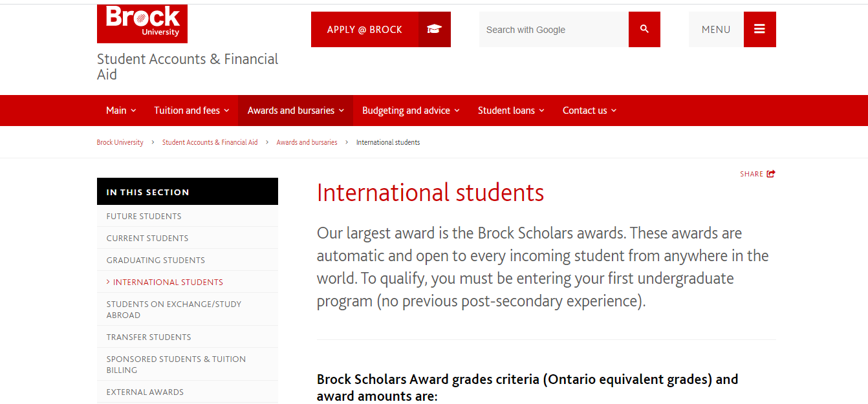
Task: Focus the Search with Google field
Action: (x=554, y=30)
